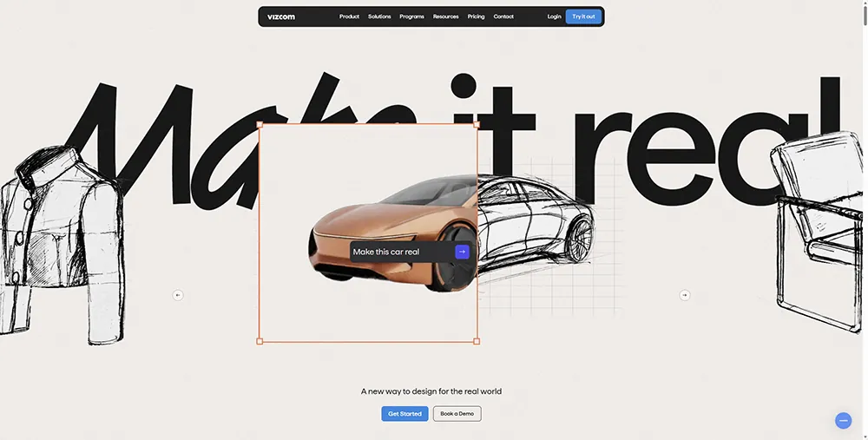Click the Login link
The width and height of the screenshot is (868, 440).
tap(554, 16)
